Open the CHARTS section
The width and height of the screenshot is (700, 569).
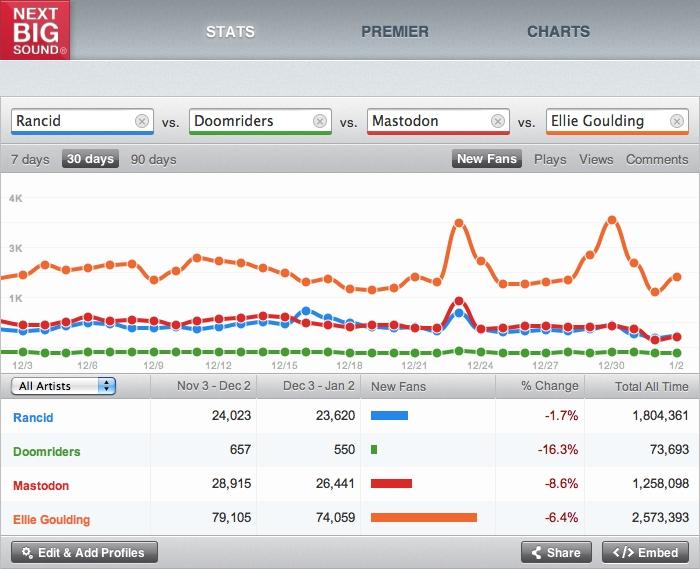(x=558, y=32)
